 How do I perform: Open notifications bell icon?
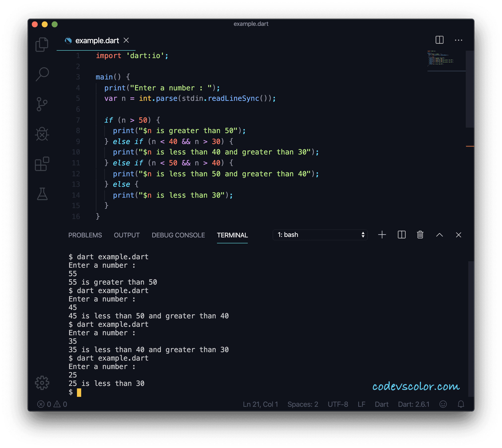pyautogui.click(x=461, y=404)
